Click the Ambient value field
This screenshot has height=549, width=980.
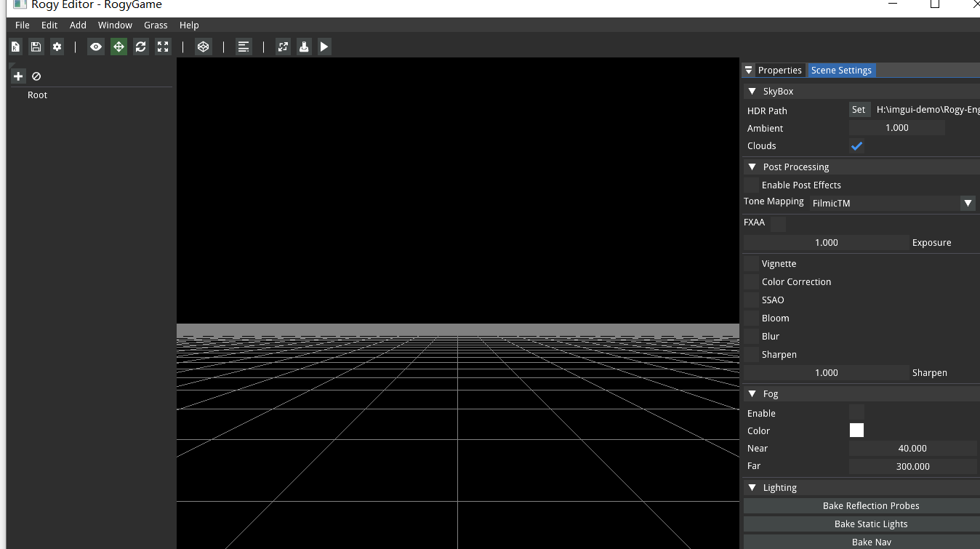[896, 128]
